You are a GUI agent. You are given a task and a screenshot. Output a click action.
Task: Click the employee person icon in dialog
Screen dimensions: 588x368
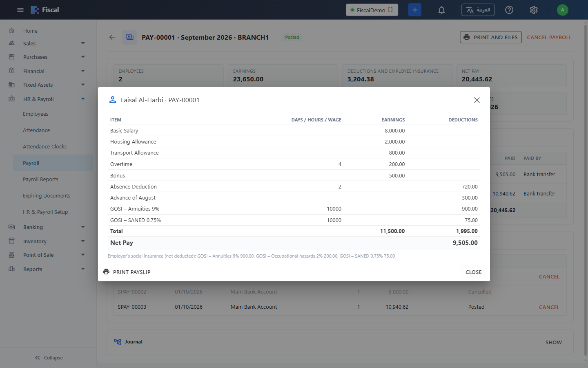113,100
